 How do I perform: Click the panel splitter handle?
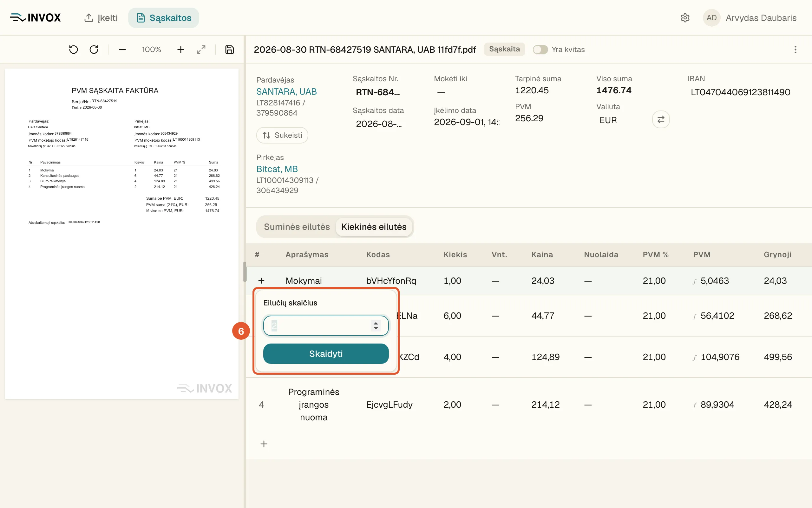[x=245, y=271]
